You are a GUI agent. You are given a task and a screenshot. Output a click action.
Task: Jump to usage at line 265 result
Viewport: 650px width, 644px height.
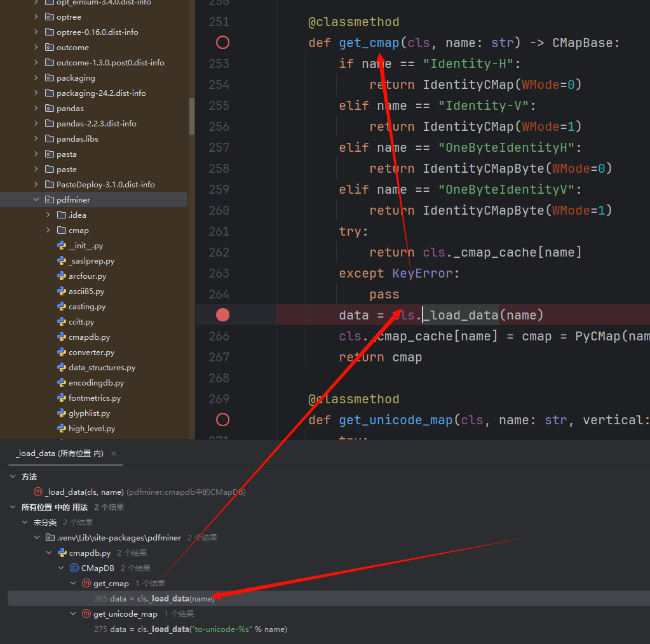pos(162,599)
